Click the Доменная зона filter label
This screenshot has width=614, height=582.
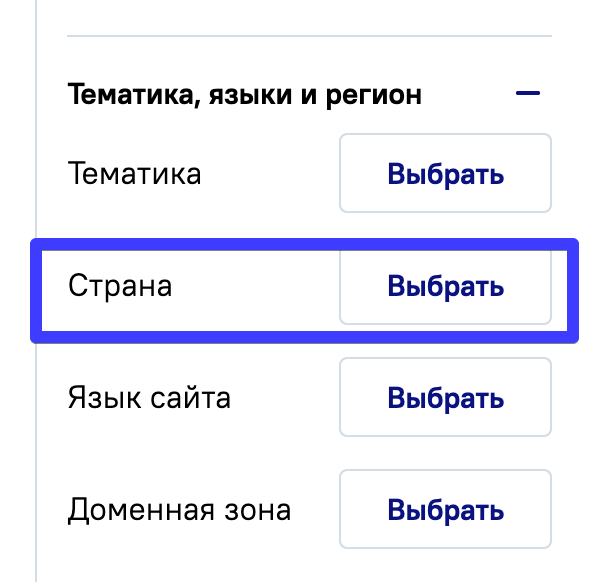pyautogui.click(x=179, y=510)
